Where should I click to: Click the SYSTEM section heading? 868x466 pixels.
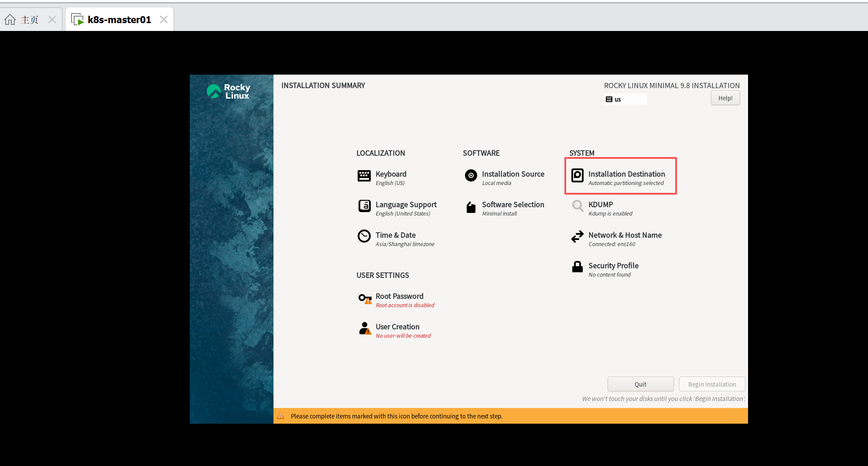(x=582, y=153)
